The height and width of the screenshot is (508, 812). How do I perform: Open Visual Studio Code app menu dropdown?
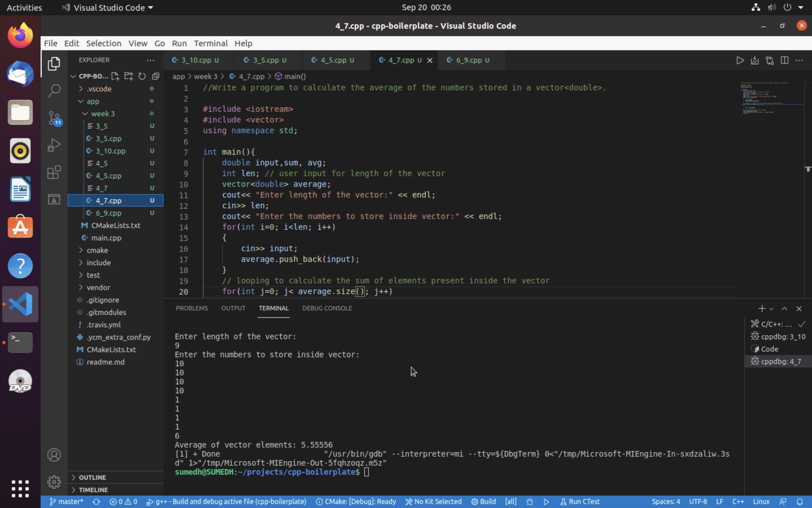[x=107, y=7]
